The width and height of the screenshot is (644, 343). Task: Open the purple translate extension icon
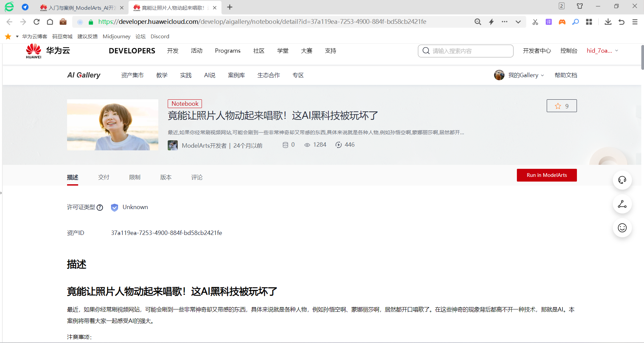pyautogui.click(x=549, y=22)
